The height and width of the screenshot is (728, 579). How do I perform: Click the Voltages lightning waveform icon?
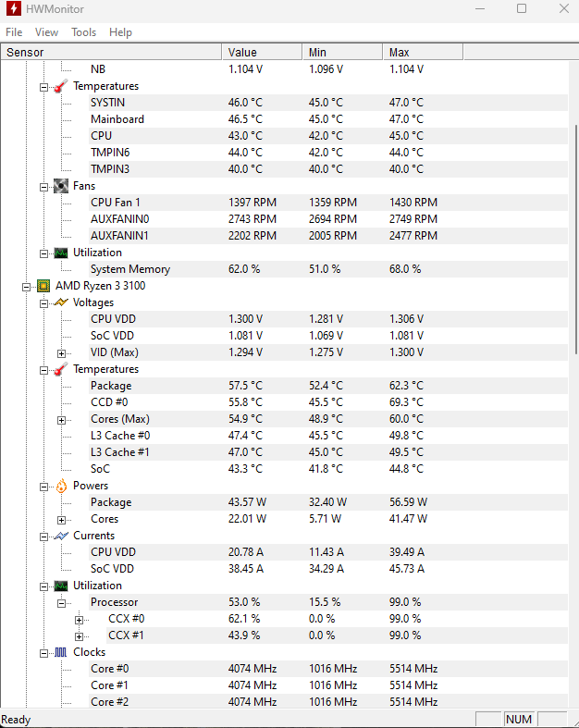[61, 302]
